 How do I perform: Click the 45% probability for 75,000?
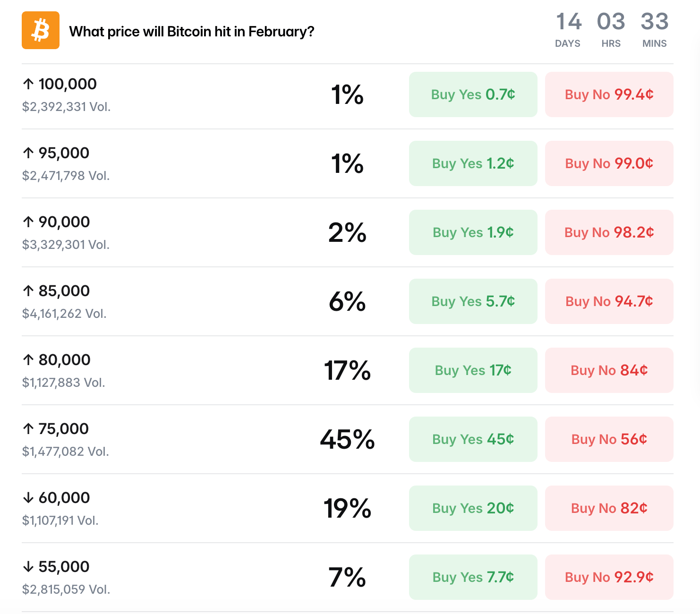pyautogui.click(x=348, y=439)
